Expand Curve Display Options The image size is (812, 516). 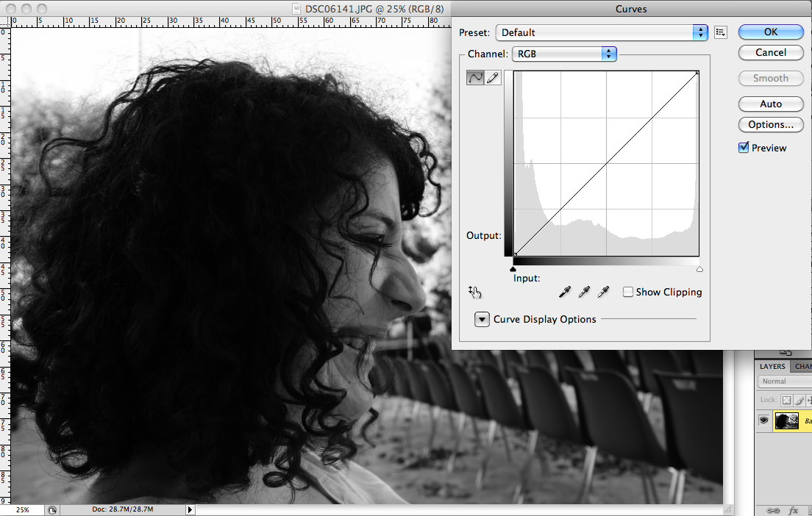tap(482, 319)
